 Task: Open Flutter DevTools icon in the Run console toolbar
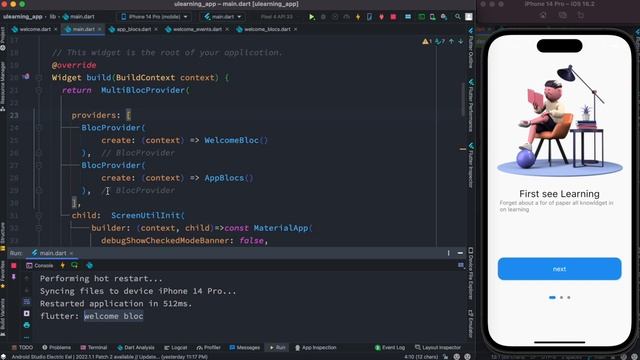pos(89,265)
